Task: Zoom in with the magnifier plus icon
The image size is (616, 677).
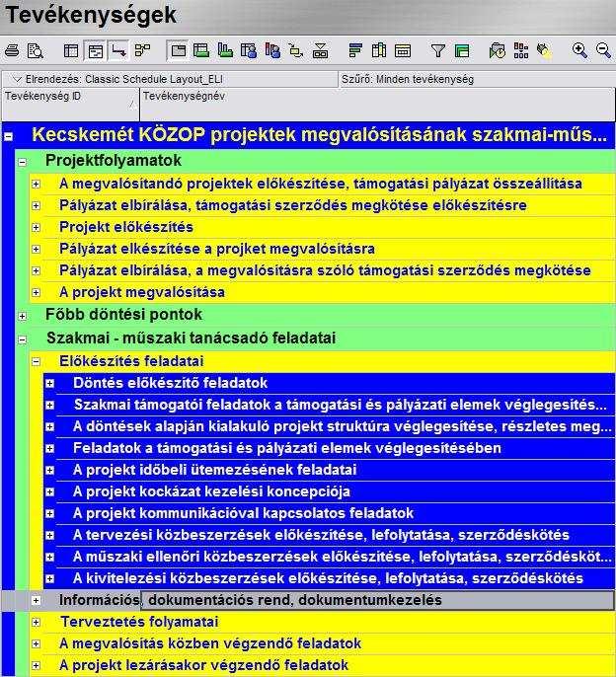Action: (x=579, y=51)
